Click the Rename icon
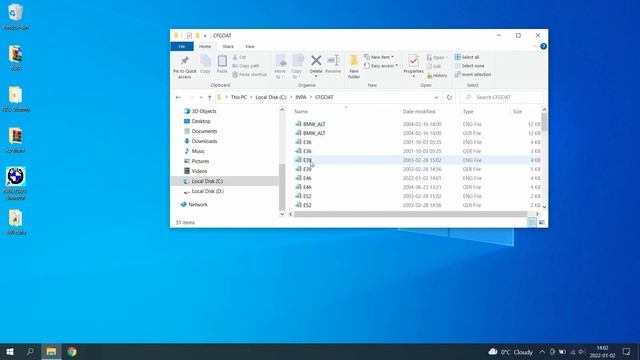This screenshot has width=640, height=360. click(333, 60)
